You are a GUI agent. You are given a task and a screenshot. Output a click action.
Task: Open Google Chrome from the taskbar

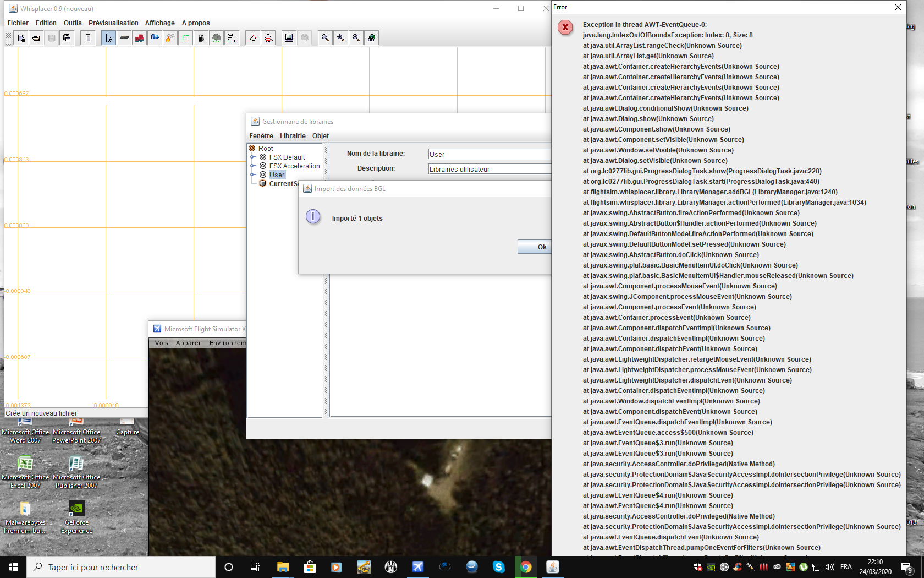(526, 567)
